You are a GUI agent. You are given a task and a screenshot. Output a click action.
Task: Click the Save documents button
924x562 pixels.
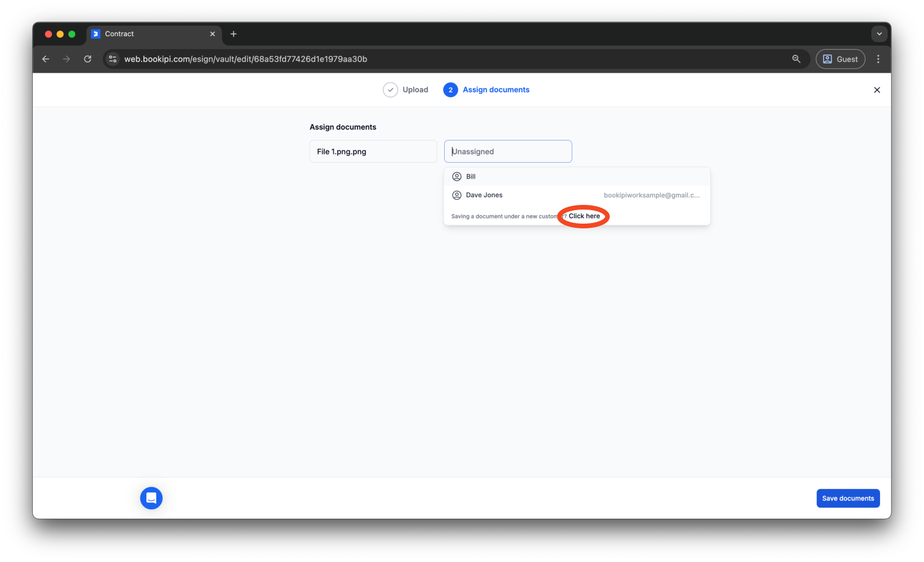tap(848, 498)
